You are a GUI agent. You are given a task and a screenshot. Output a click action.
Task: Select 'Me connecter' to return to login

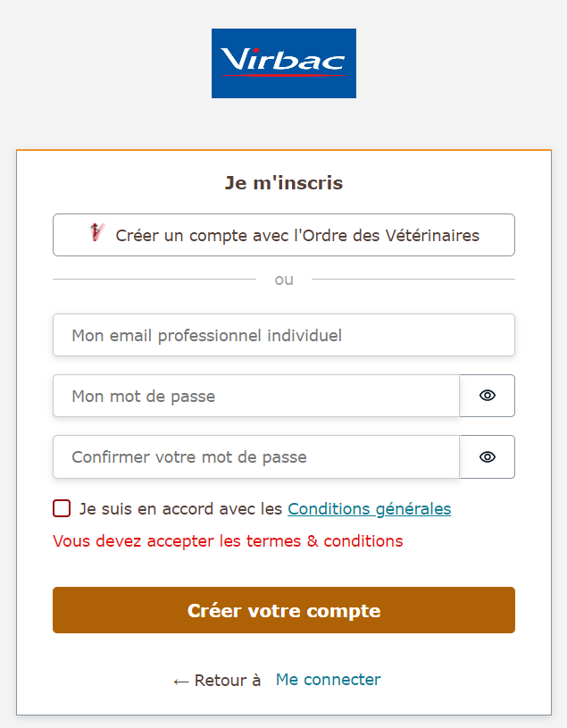click(328, 680)
